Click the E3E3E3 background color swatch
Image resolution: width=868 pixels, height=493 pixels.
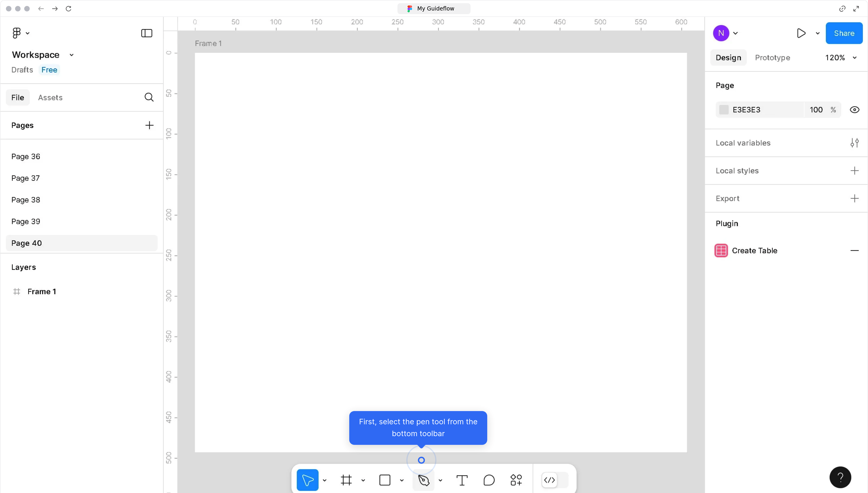[x=724, y=109]
